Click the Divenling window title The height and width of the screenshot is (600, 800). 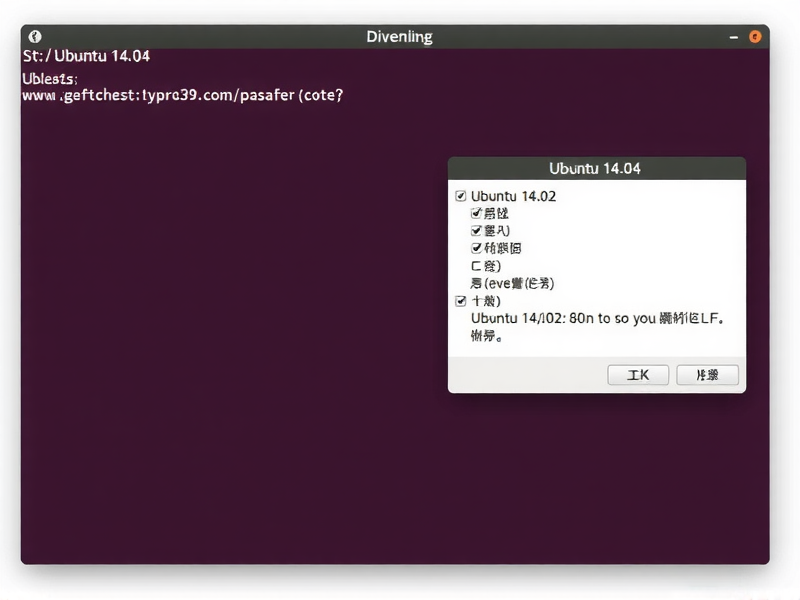pyautogui.click(x=399, y=36)
